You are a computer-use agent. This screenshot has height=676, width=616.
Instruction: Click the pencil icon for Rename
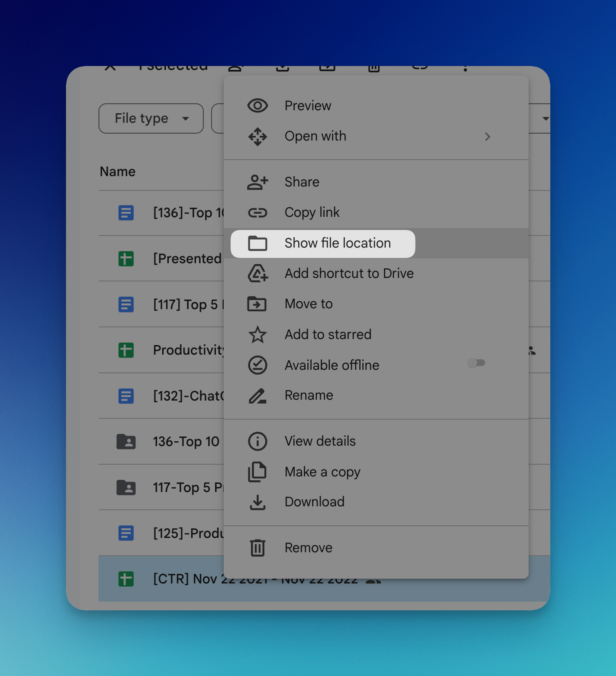pos(257,396)
